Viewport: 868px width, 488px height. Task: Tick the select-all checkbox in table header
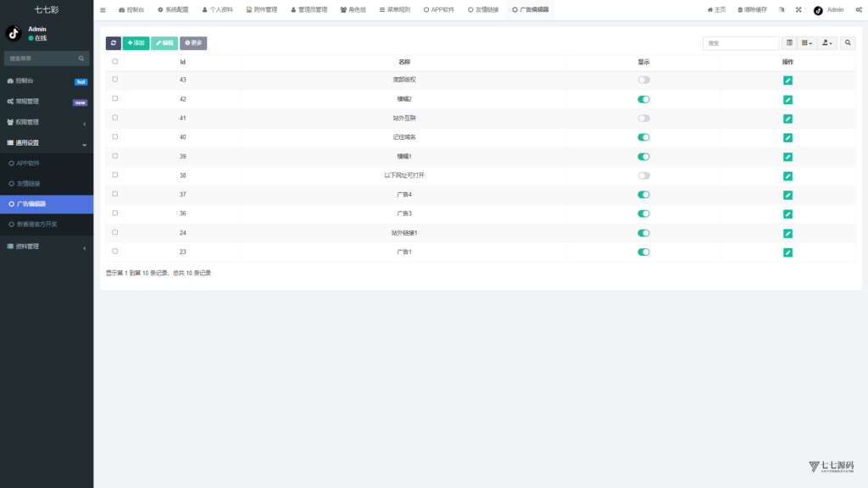tap(115, 62)
